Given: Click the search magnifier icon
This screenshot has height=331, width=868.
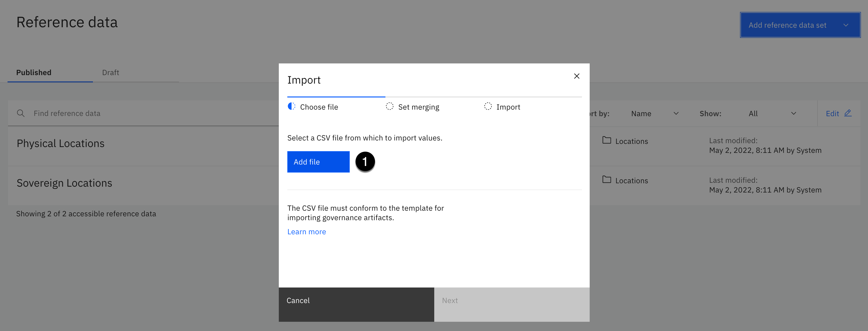Looking at the screenshot, I should coord(21,113).
